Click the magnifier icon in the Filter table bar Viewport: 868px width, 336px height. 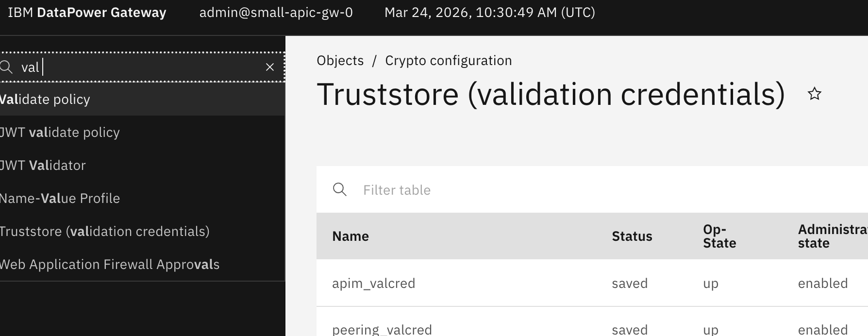[x=340, y=190]
